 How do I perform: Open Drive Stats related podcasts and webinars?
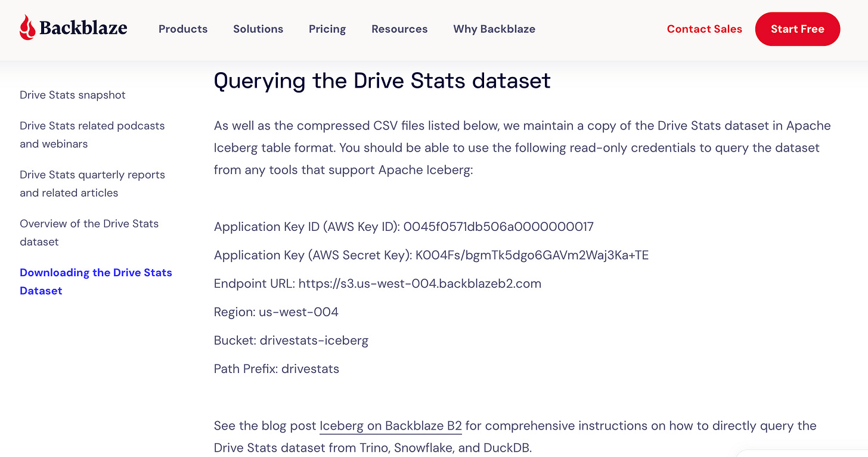(x=92, y=135)
